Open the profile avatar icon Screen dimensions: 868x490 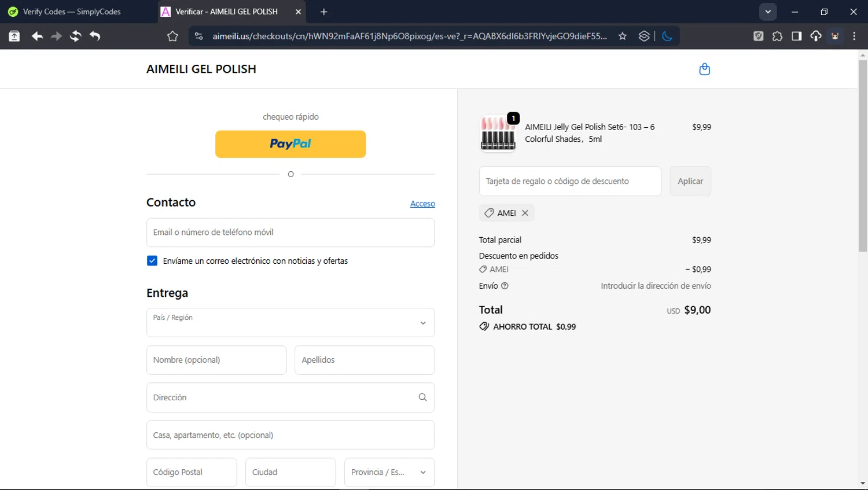point(835,36)
